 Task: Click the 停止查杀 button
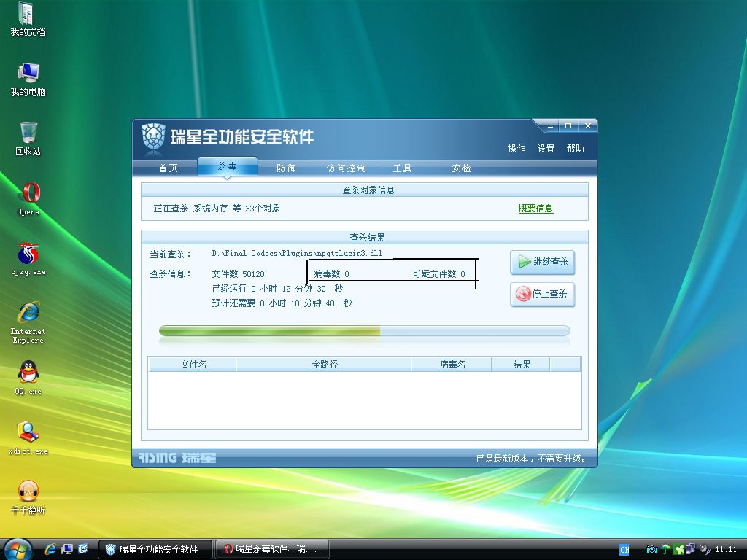543,294
